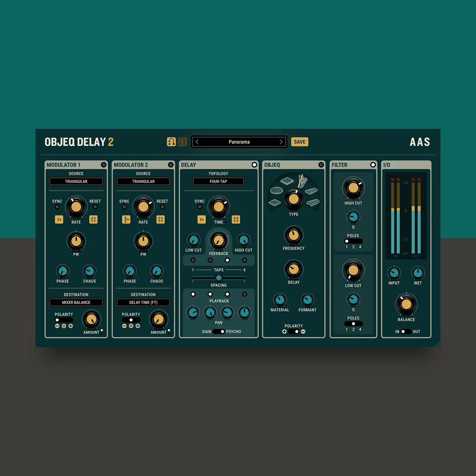This screenshot has height=476, width=476.
Task: Click the Spacing slider in Delay panel
Action: [218, 278]
